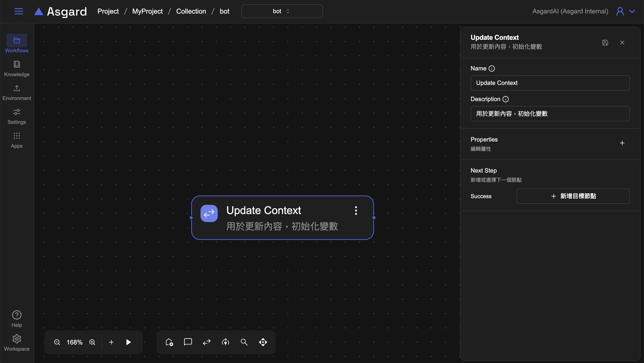Click the comment bubble icon in toolbar
This screenshot has height=363, width=644.
(x=188, y=342)
